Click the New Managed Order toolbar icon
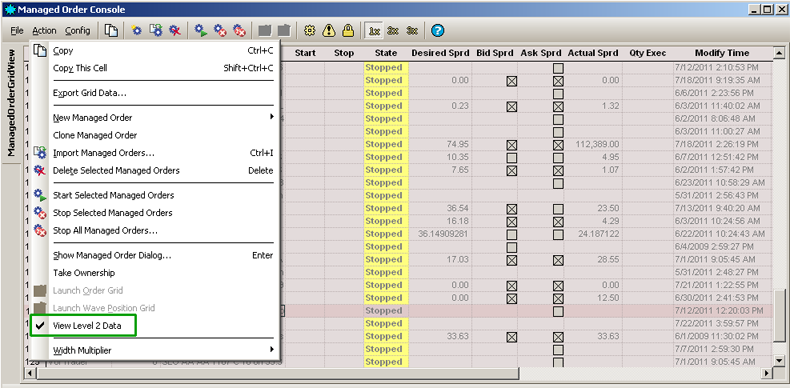Screen dimensions: 790x388 coord(137,31)
